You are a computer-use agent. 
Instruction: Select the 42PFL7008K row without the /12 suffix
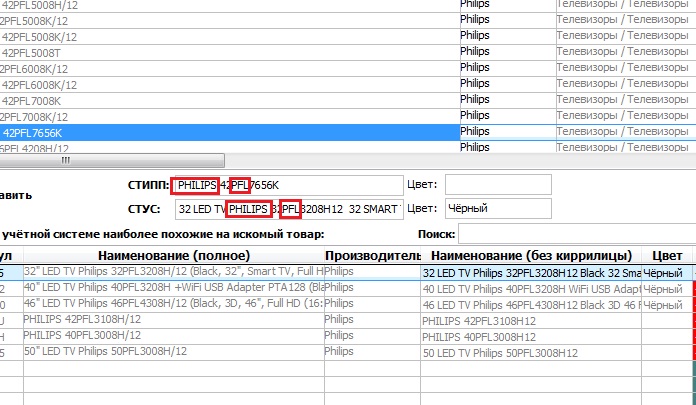click(x=230, y=101)
